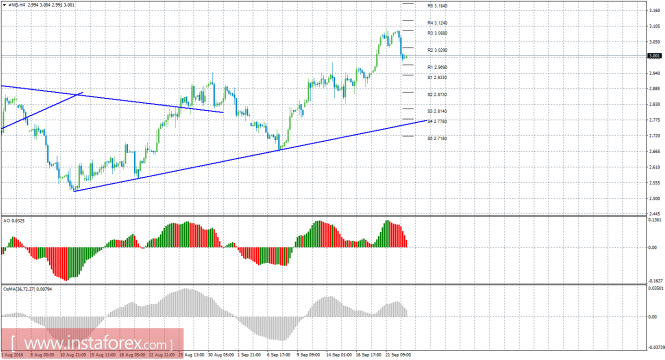Click the 2.500 price scale value
Screen dimensions: 665x360
pos(654,198)
